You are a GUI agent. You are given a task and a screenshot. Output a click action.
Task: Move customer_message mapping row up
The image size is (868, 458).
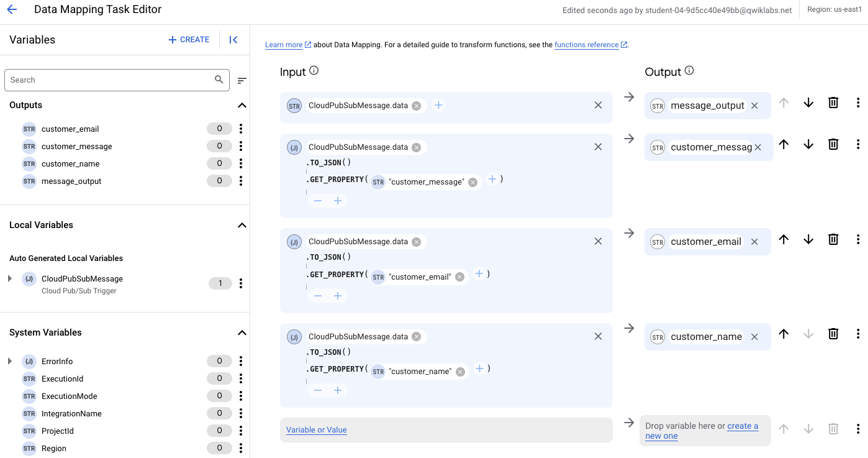coord(784,144)
